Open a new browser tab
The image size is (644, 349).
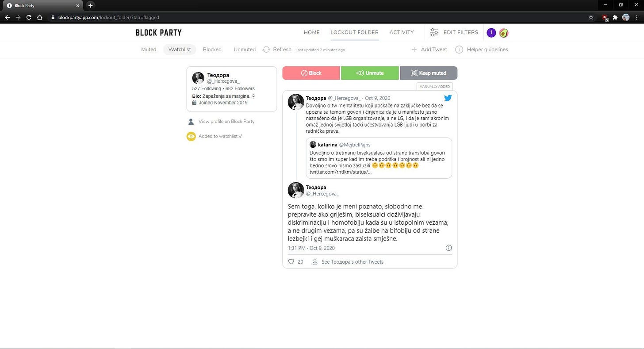(x=91, y=5)
